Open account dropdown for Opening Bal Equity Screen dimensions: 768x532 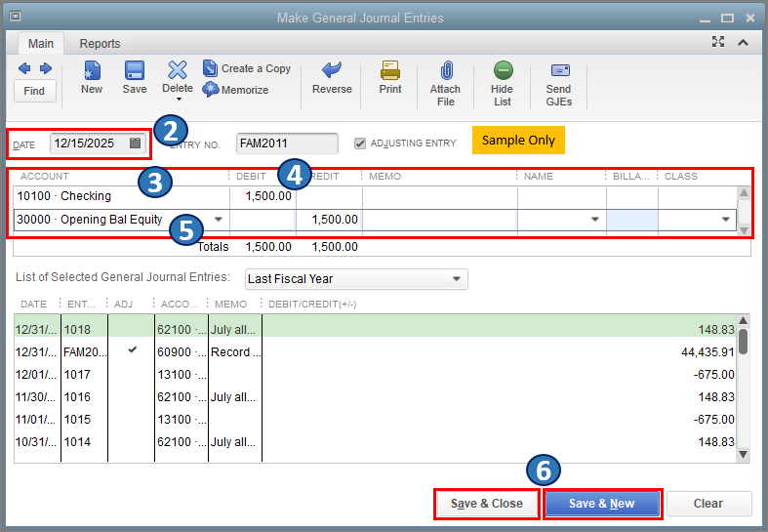pos(219,220)
